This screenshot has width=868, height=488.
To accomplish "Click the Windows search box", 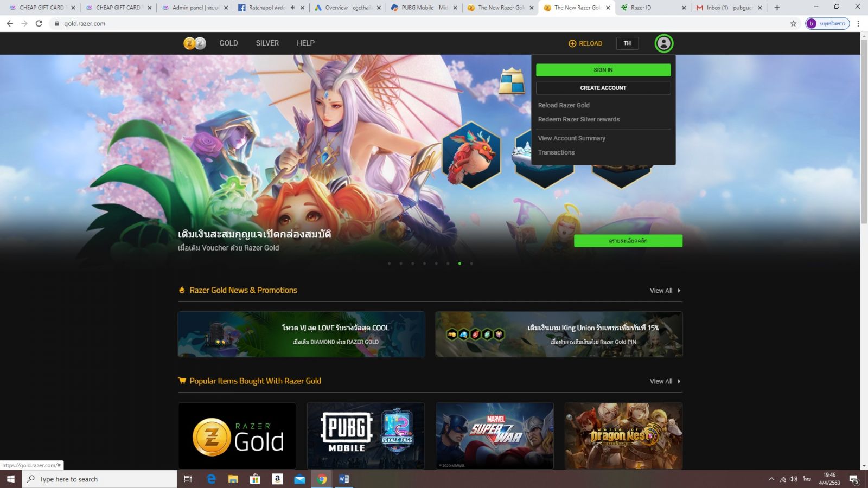I will [x=99, y=479].
